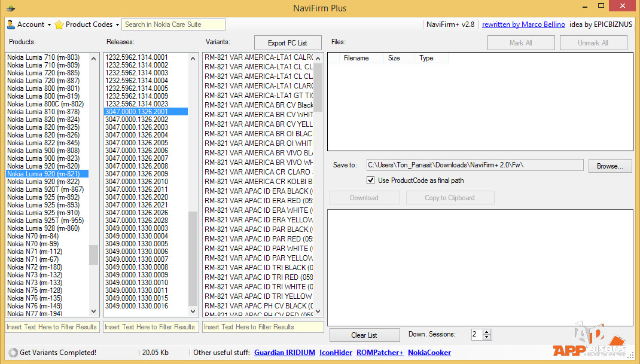Click the Copy to Clipboard button
The width and height of the screenshot is (640, 364).
(450, 198)
